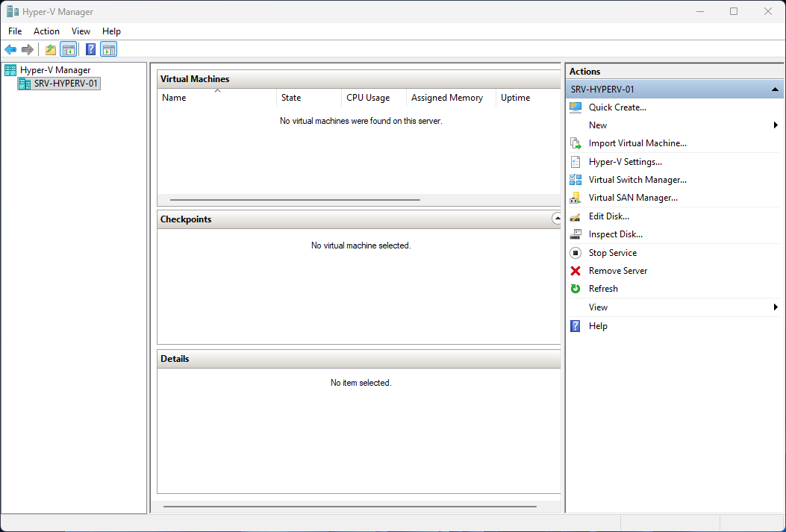Open Quick Create from the Actions pane
This screenshot has height=532, width=786.
coord(618,107)
